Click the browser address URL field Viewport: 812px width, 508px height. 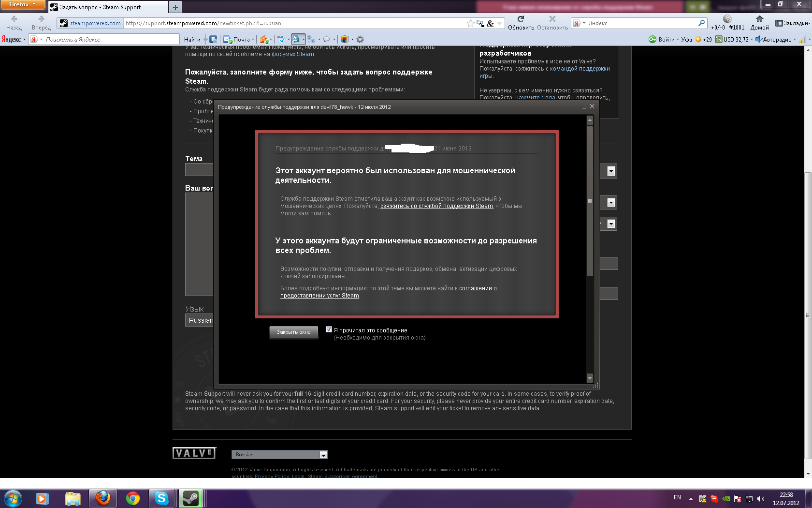tap(294, 23)
